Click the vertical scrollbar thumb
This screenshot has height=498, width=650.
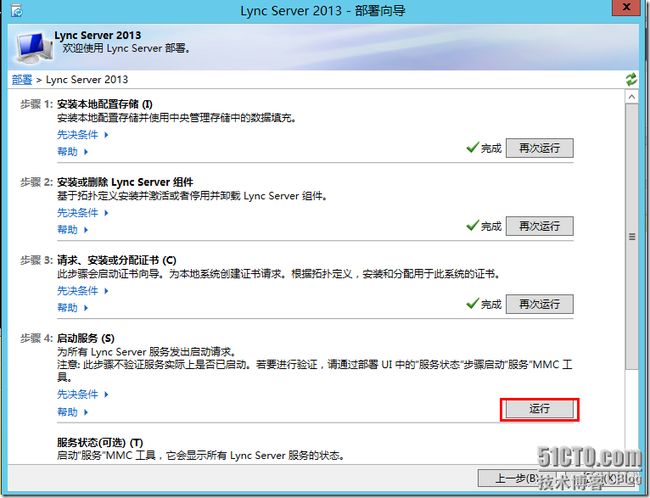click(x=631, y=236)
